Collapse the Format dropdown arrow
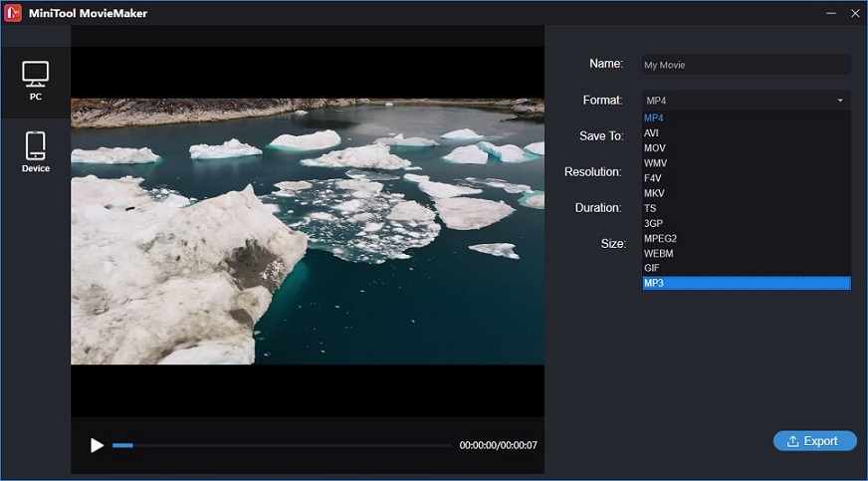 (840, 101)
